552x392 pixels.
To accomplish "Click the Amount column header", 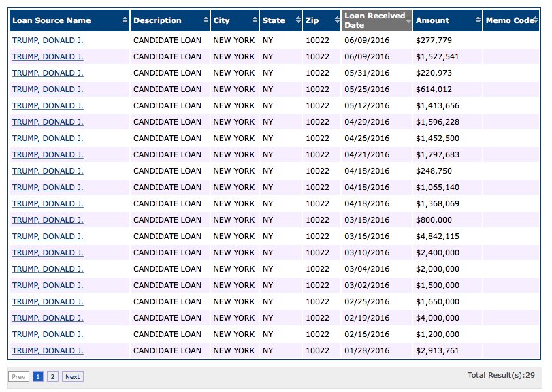I will click(x=447, y=20).
